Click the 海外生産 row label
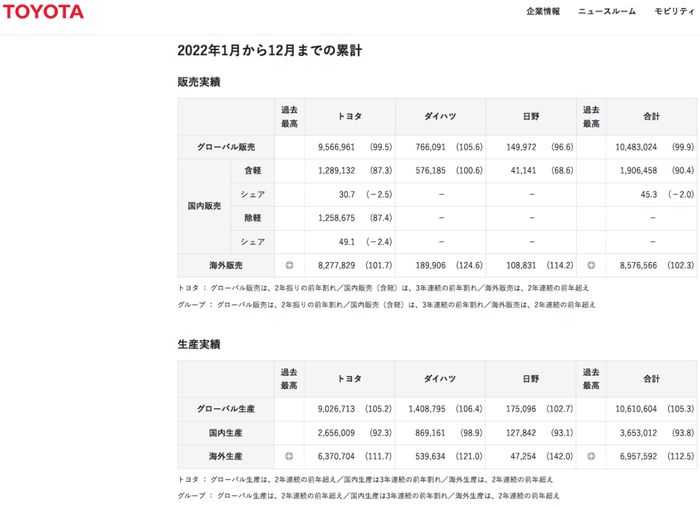Screen dimensions: 700x507 click(225, 456)
